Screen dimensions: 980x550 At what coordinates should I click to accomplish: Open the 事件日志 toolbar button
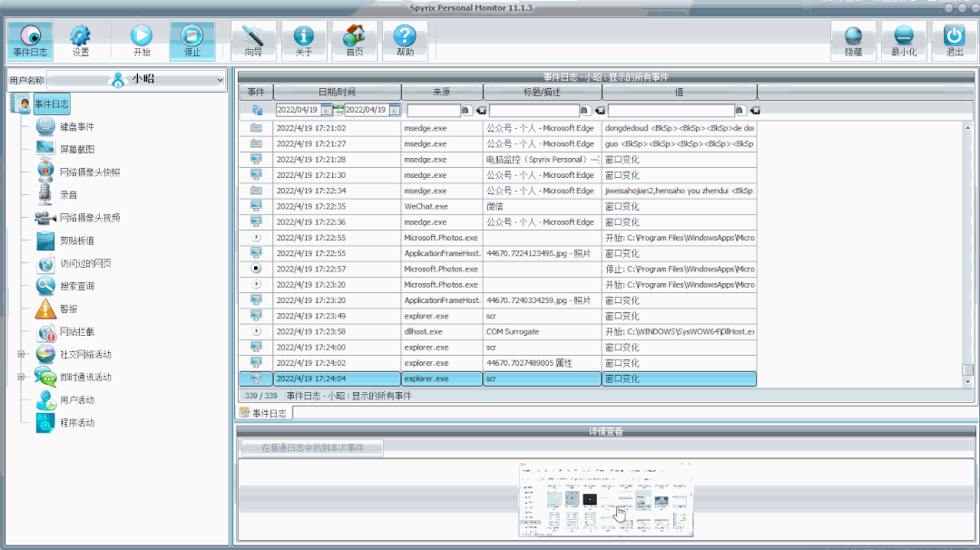tap(30, 41)
